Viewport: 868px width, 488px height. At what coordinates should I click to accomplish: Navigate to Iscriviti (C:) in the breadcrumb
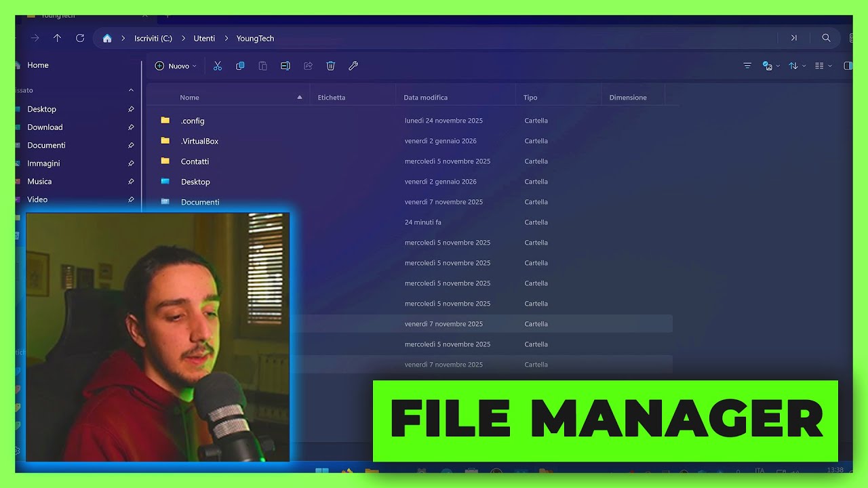click(153, 39)
